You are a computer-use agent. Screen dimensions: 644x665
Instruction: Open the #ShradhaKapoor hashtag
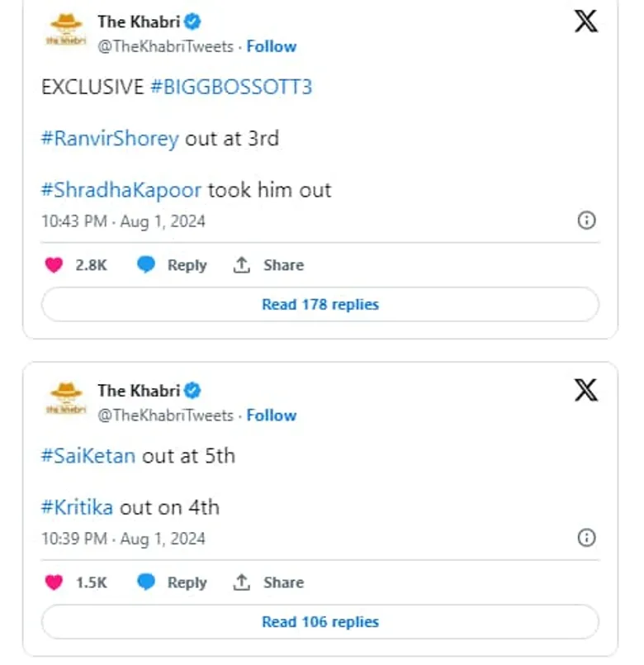121,189
